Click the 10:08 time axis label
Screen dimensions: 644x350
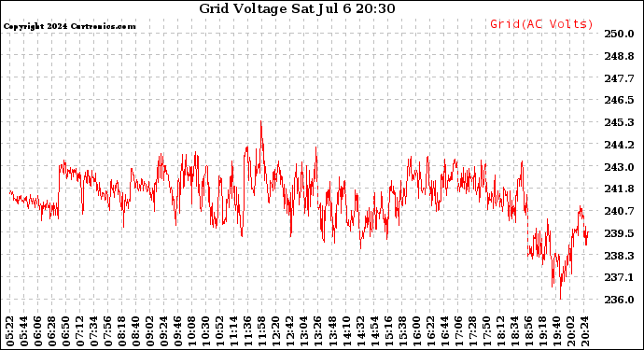(192, 331)
